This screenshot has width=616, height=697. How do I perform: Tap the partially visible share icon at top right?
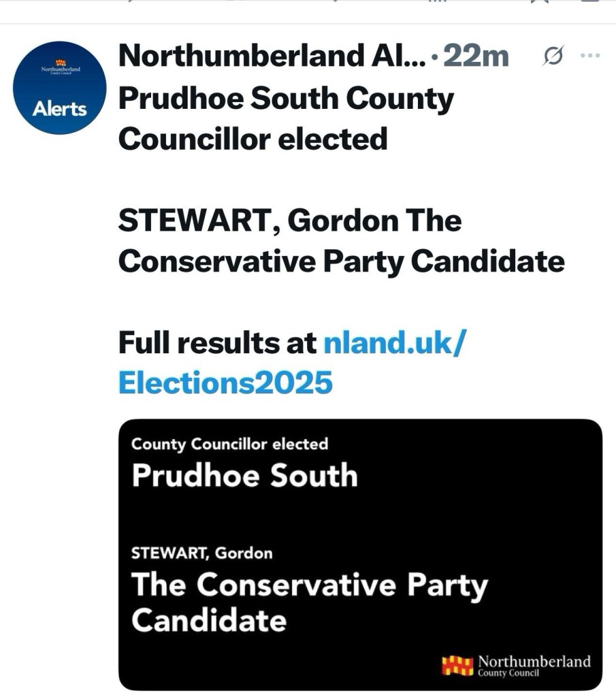tap(589, 2)
